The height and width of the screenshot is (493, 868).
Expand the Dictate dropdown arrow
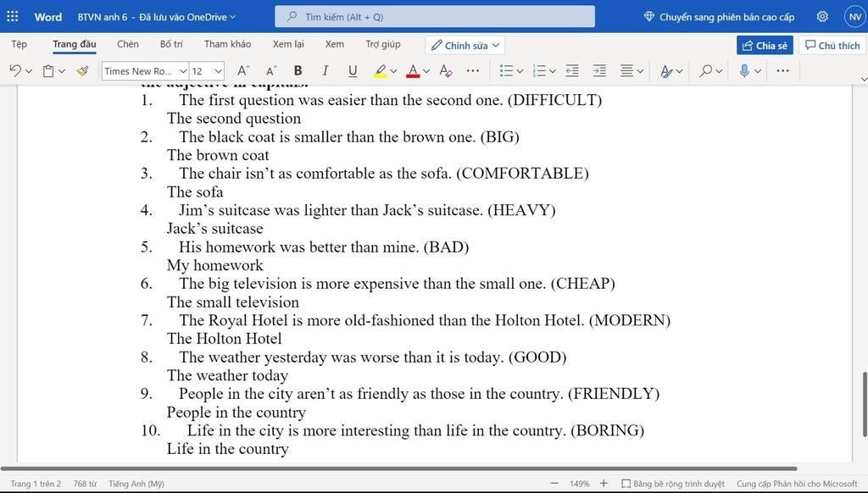758,71
